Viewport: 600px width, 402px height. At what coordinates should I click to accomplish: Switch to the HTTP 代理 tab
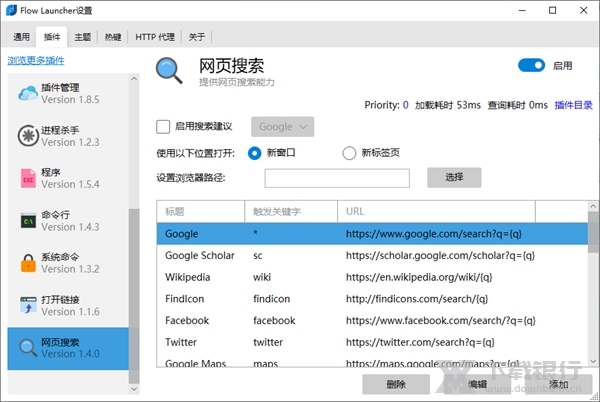[x=155, y=37]
